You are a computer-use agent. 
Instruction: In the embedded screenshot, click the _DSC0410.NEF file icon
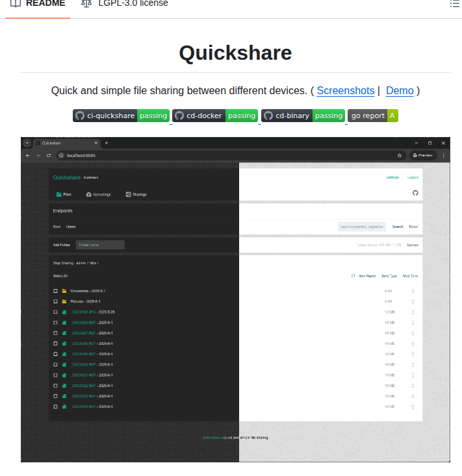[x=64, y=407]
